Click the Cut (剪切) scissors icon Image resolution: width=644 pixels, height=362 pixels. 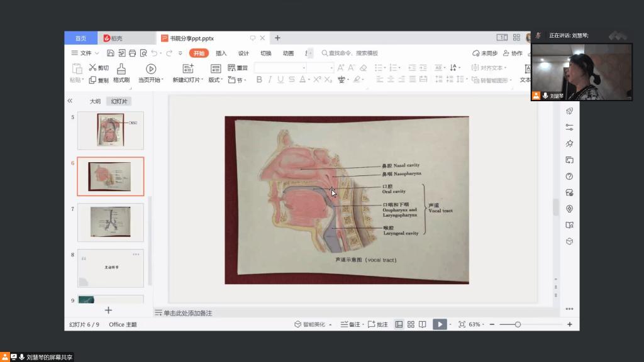92,68
